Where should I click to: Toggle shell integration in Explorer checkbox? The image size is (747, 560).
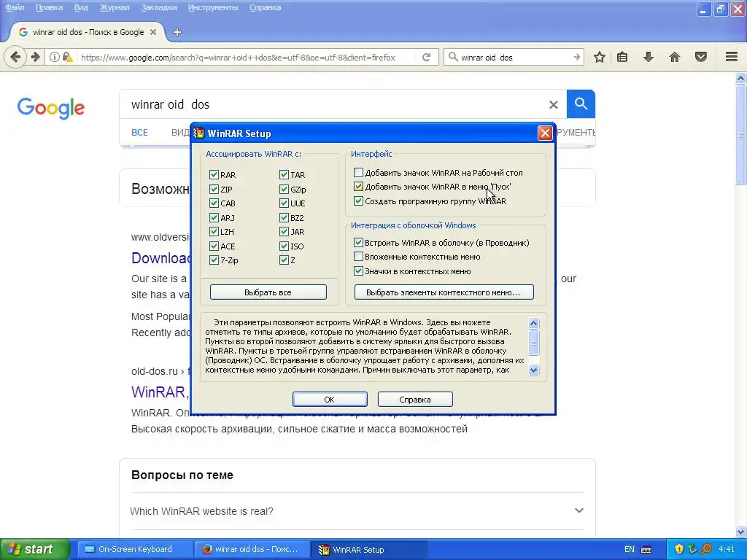[x=358, y=242]
